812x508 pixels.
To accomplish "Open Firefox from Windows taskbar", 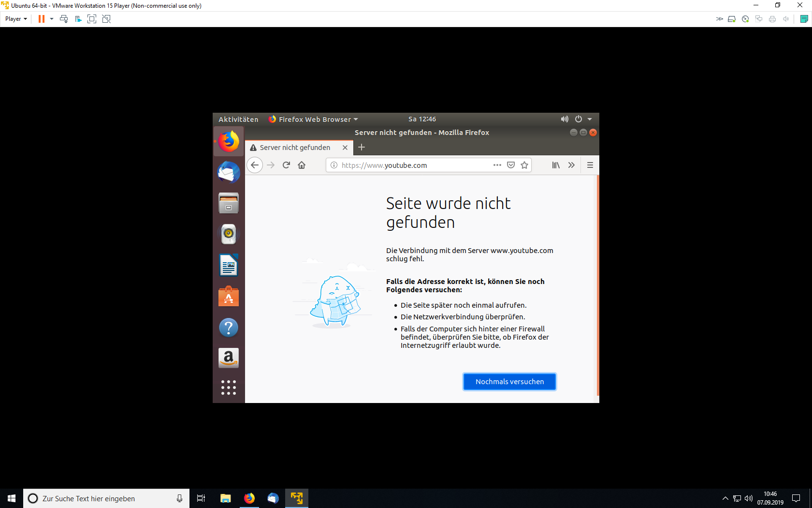I will pos(249,498).
